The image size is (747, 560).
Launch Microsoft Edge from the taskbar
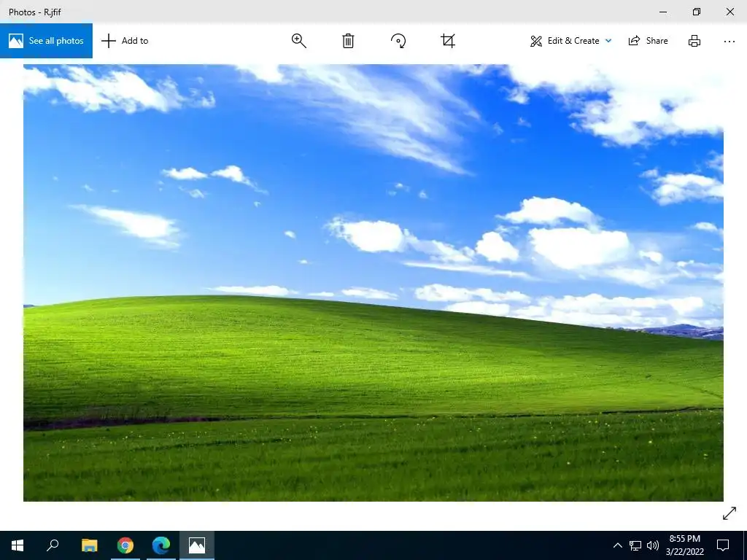[x=161, y=545]
